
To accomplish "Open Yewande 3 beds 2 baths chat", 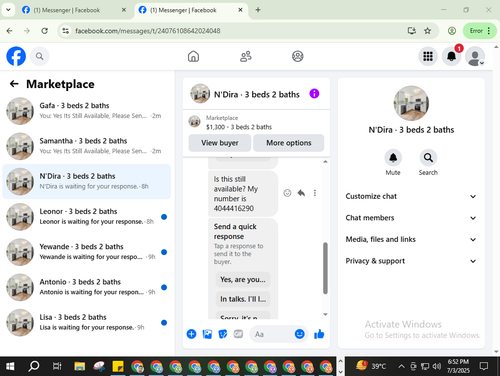I will pyautogui.click(x=87, y=252).
